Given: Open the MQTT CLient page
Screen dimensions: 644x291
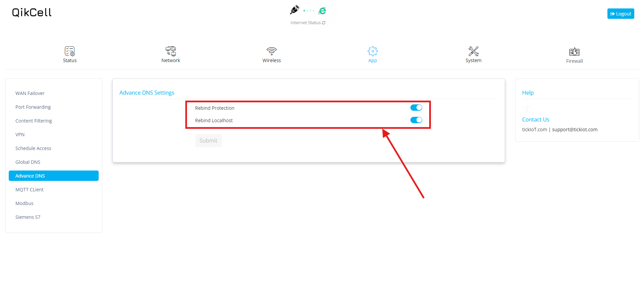Looking at the screenshot, I should (x=30, y=190).
